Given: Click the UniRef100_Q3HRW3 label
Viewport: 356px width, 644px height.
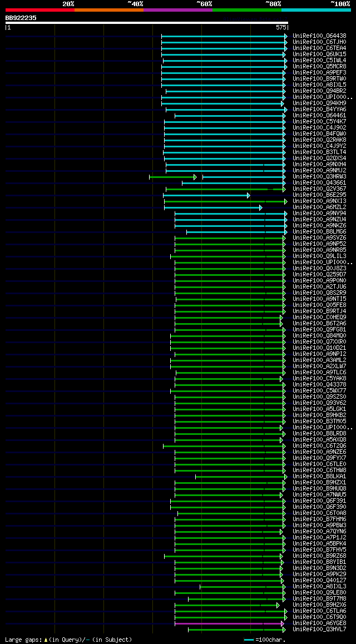Looking at the screenshot, I should point(319,177).
